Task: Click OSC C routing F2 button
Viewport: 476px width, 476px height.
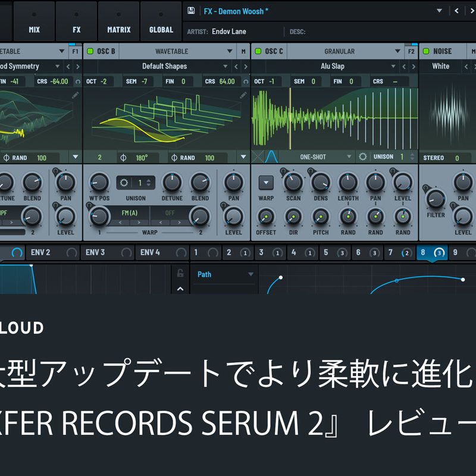Action: (411, 51)
